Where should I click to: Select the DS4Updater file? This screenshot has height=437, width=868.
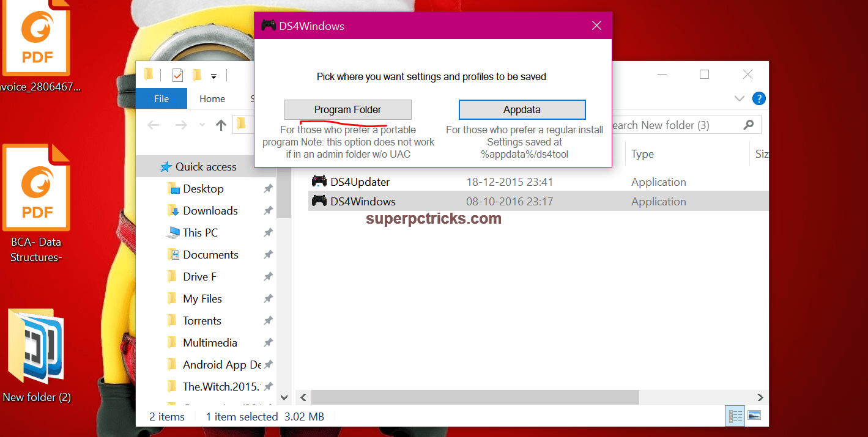point(360,182)
